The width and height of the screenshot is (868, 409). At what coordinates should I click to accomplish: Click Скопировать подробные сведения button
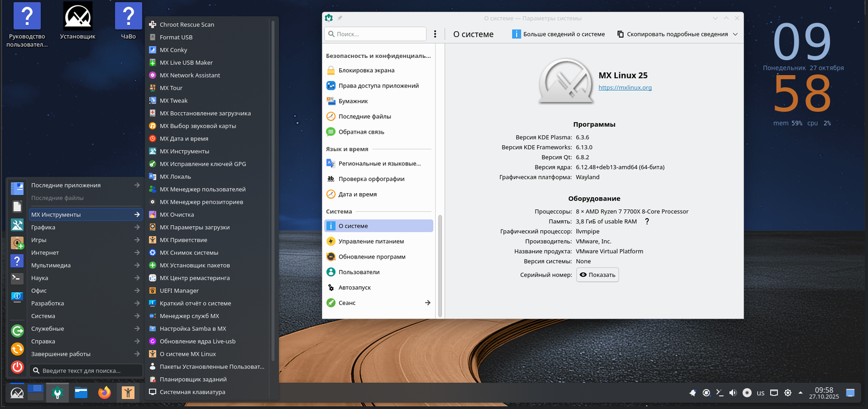[672, 34]
